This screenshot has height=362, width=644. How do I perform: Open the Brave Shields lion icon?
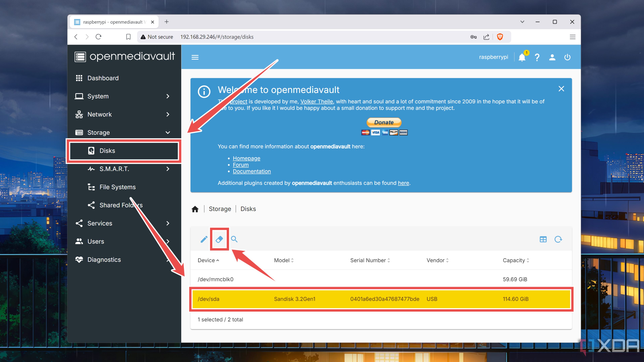click(500, 37)
